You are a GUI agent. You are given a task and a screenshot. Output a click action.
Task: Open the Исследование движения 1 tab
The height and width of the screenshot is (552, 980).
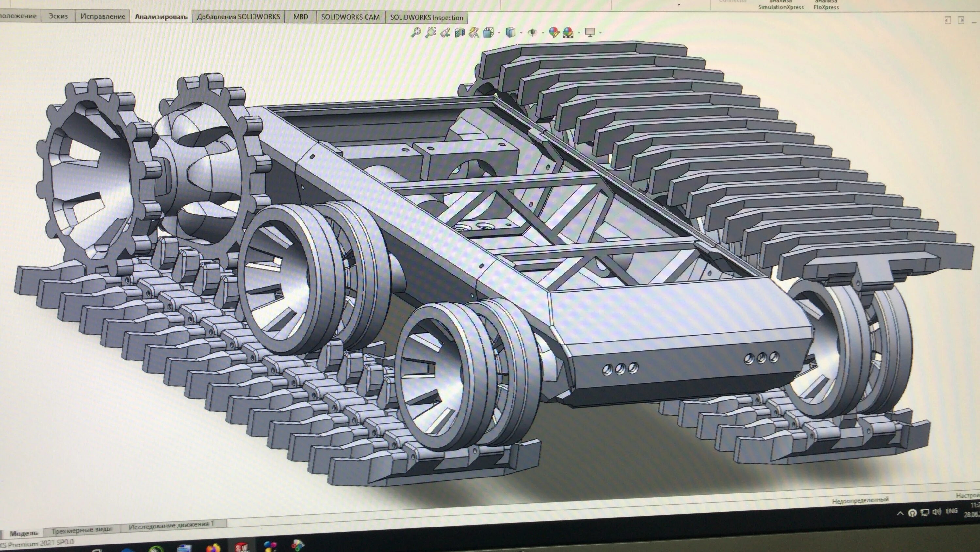point(171,525)
